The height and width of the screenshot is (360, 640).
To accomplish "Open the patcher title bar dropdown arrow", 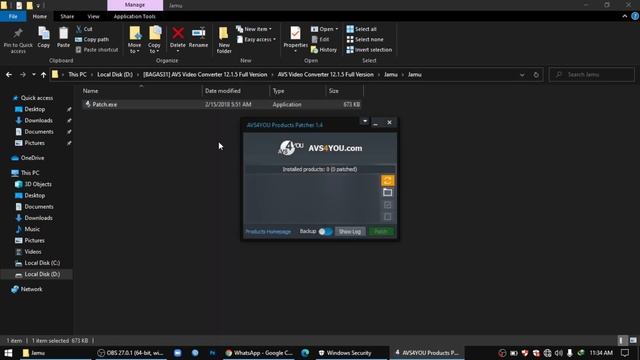I will (x=364, y=121).
